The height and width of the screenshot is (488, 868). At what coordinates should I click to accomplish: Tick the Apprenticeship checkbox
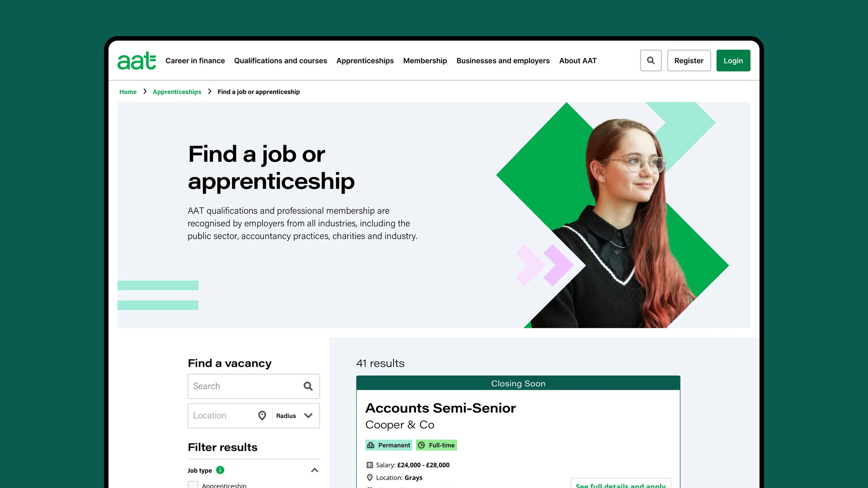pyautogui.click(x=193, y=485)
